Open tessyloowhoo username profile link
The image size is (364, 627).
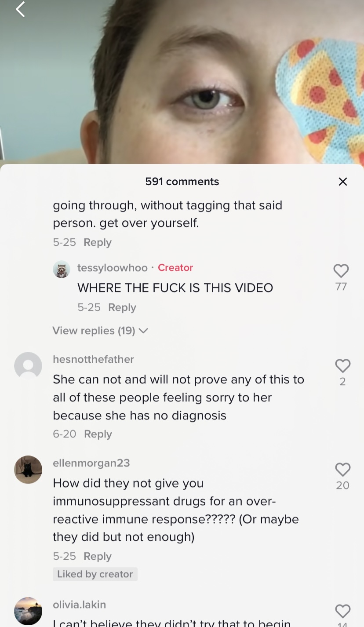pyautogui.click(x=113, y=268)
